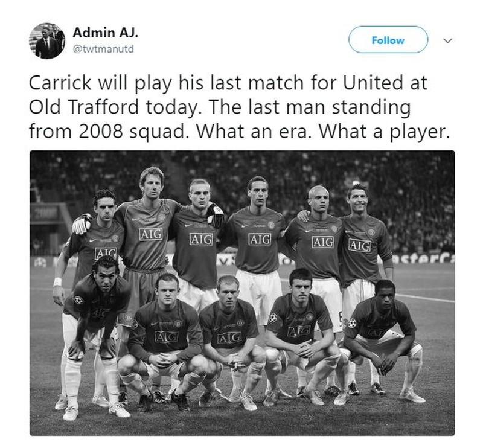Click the goalkeeper's white glove on teammate's shoulder

[82, 224]
